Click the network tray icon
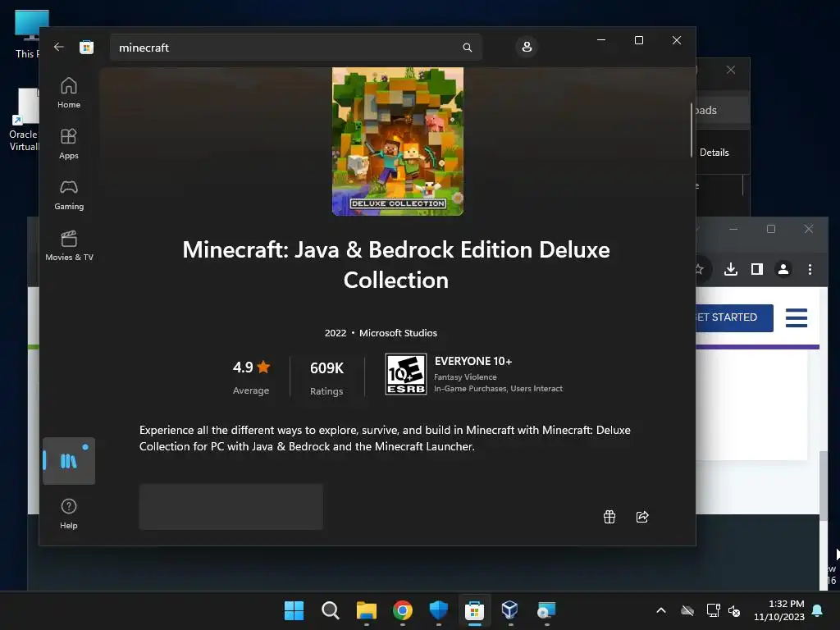Viewport: 840px width, 630px height. (713, 610)
